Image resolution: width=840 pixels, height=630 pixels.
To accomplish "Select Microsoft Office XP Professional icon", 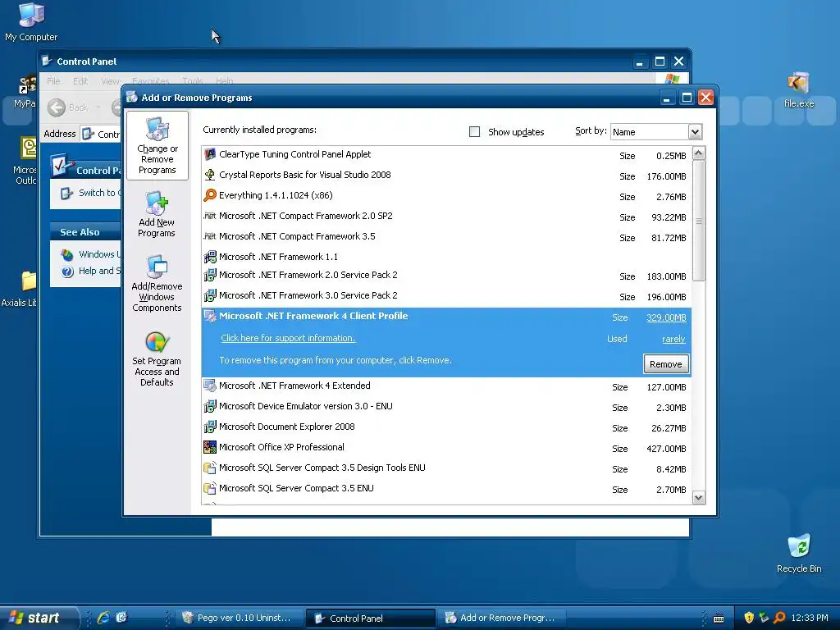I will [x=210, y=447].
